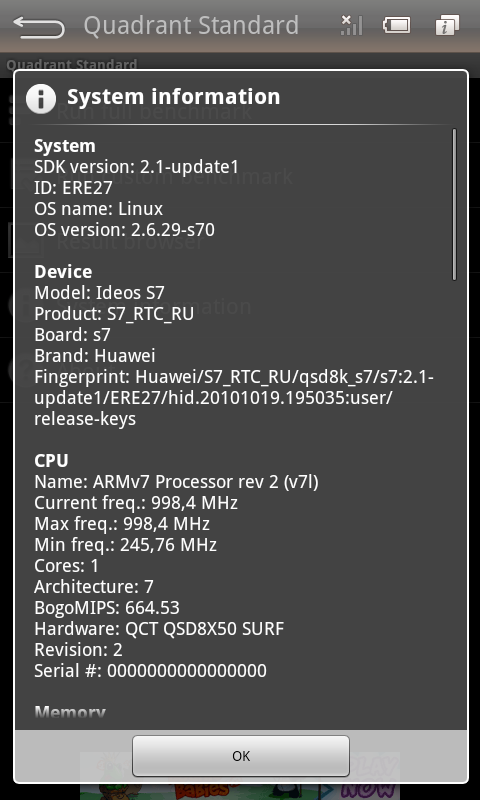Image resolution: width=480 pixels, height=800 pixels.
Task: Select the Device section heading
Action: 63,271
